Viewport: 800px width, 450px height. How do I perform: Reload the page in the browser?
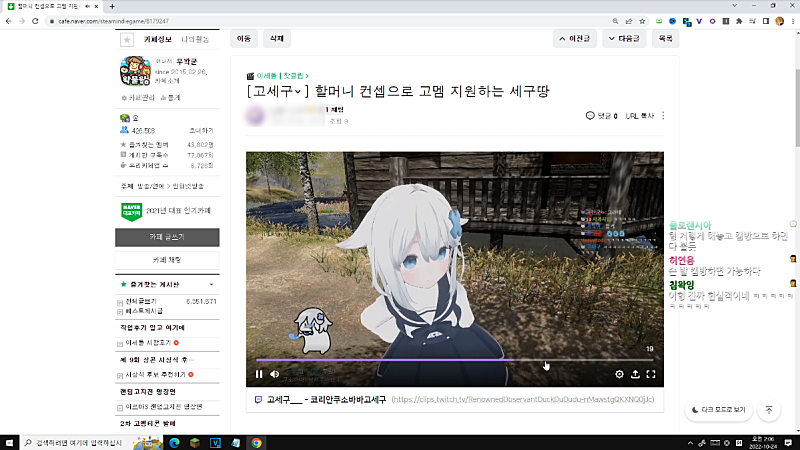[35, 21]
